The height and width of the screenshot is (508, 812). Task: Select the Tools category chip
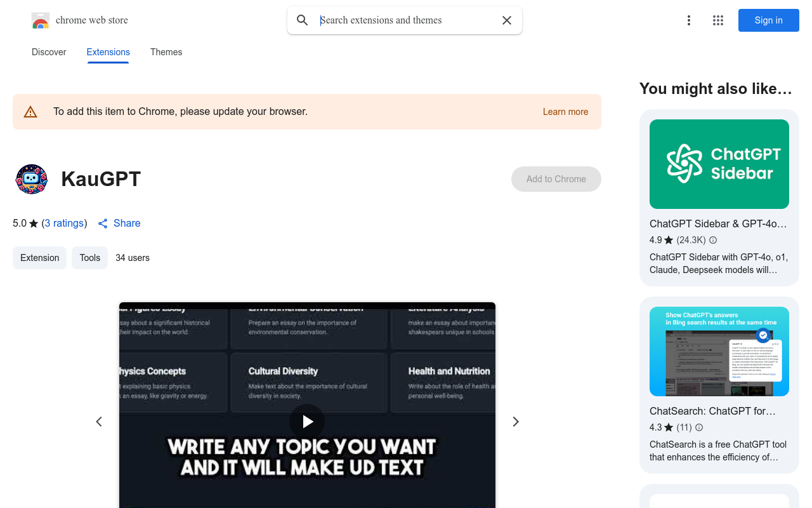pyautogui.click(x=89, y=258)
